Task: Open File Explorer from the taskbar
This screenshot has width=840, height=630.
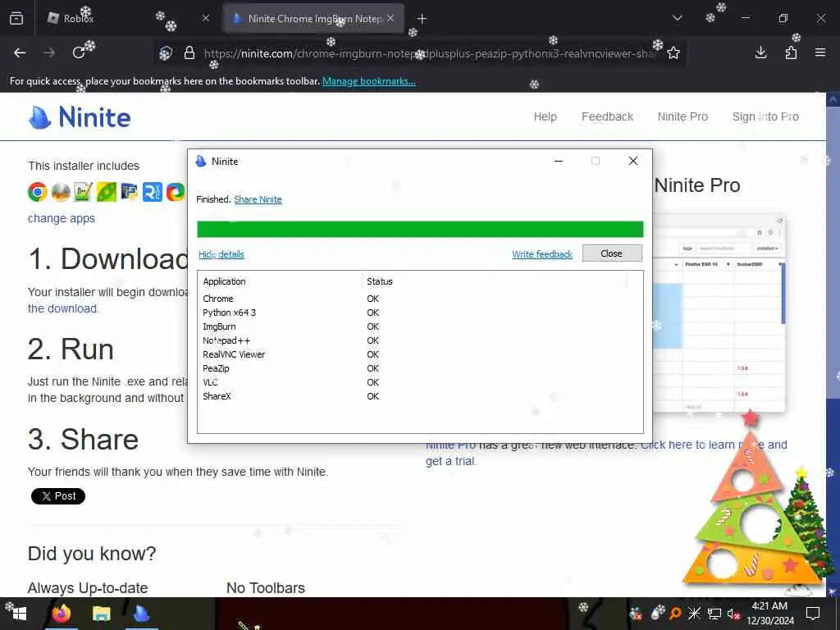Action: (101, 614)
